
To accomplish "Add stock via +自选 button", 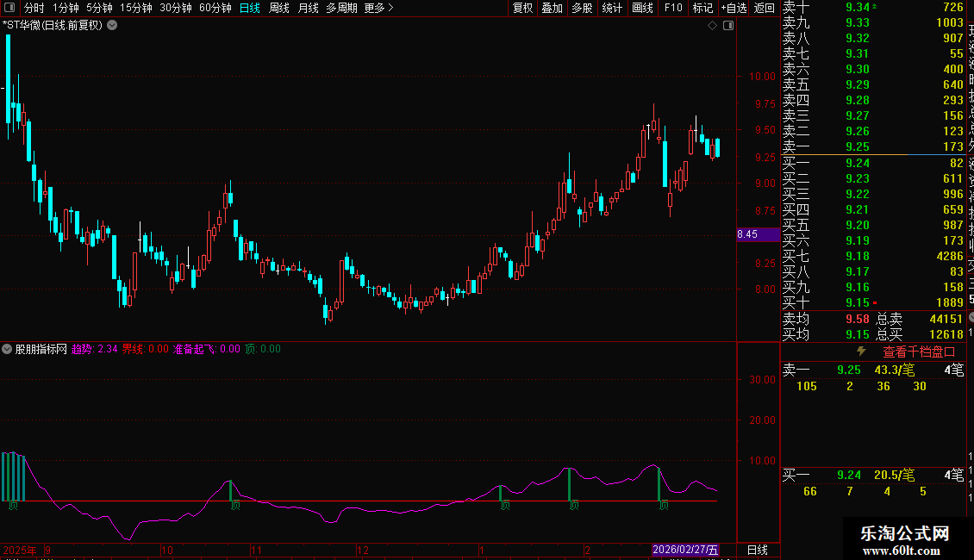I will [x=733, y=8].
